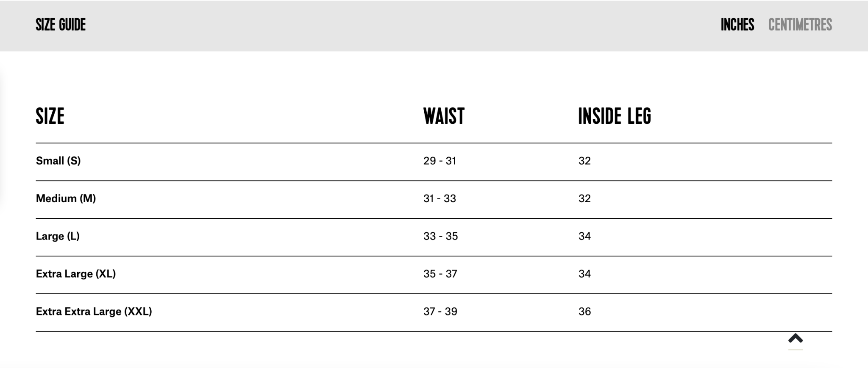Click waist value 31 - 33

pyautogui.click(x=440, y=198)
